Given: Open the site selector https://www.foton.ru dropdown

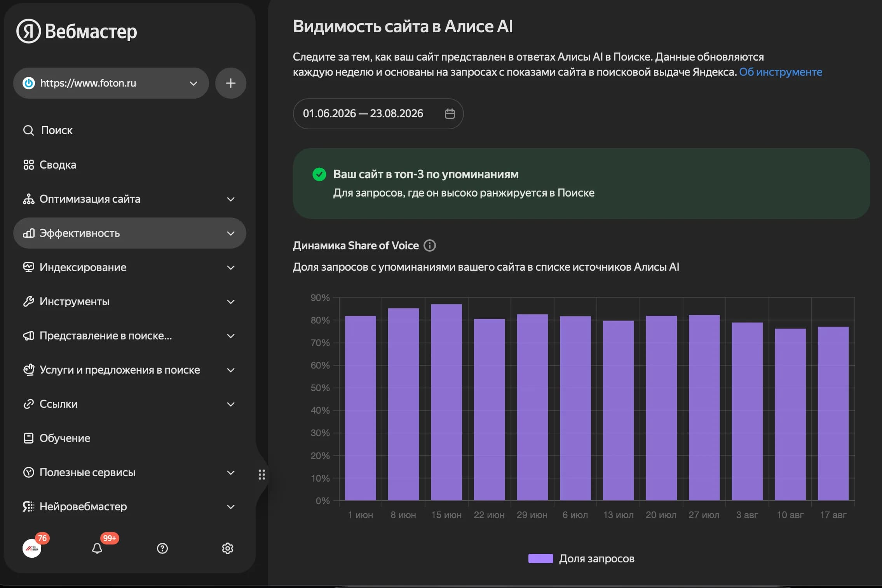Looking at the screenshot, I should click(111, 83).
